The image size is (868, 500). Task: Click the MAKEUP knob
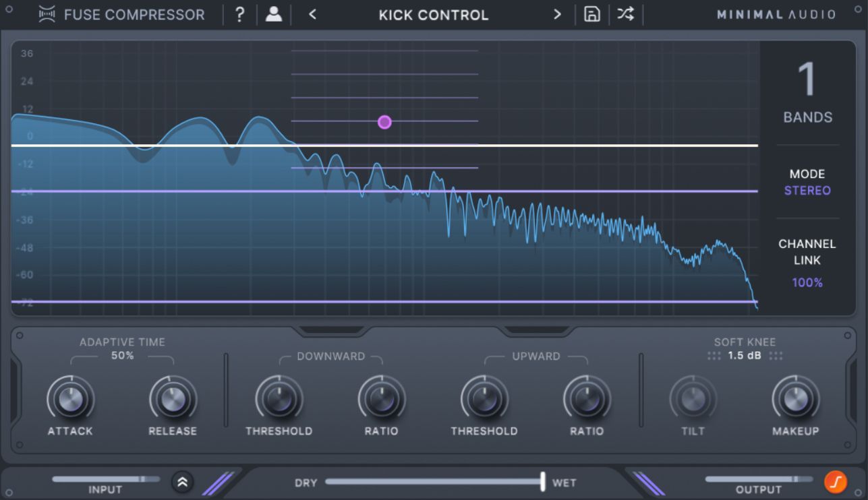pyautogui.click(x=795, y=400)
